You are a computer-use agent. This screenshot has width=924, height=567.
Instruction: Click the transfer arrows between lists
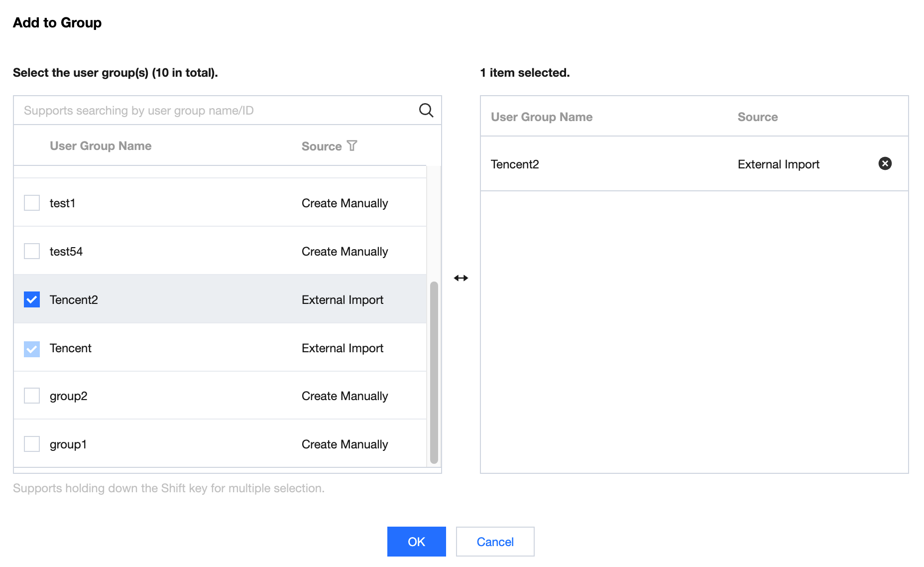point(461,278)
